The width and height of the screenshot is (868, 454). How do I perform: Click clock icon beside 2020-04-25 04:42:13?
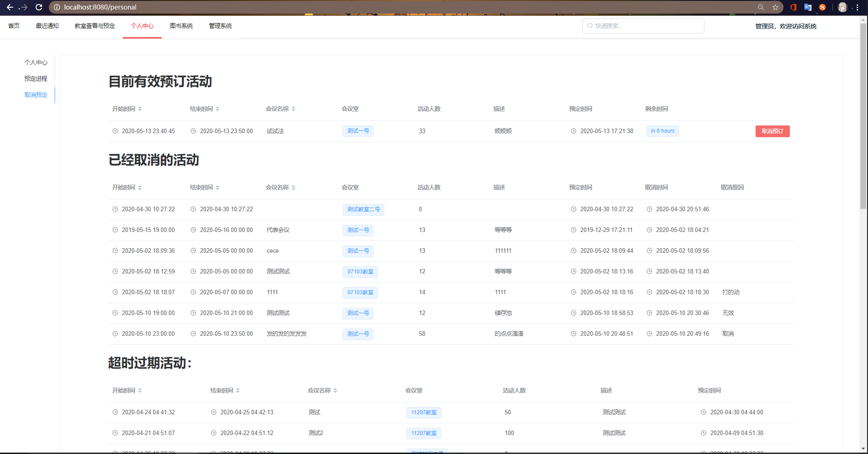tap(214, 412)
